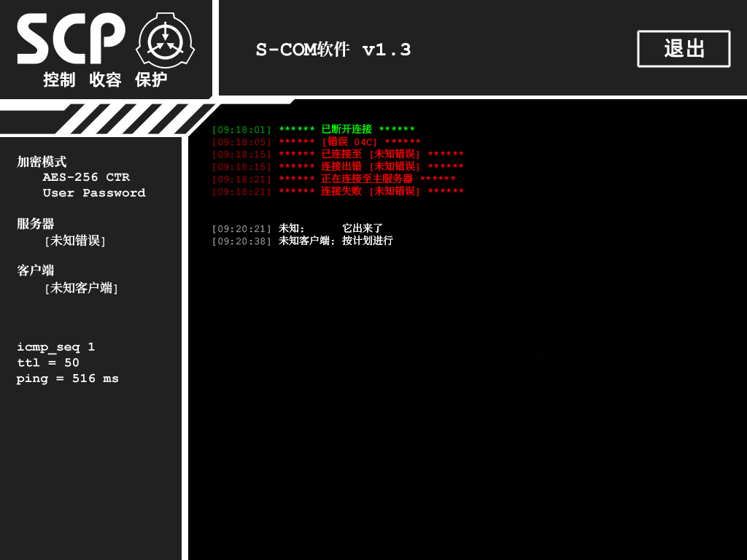Select the [错误 04C] log line
This screenshot has height=560, width=747.
coord(317,141)
